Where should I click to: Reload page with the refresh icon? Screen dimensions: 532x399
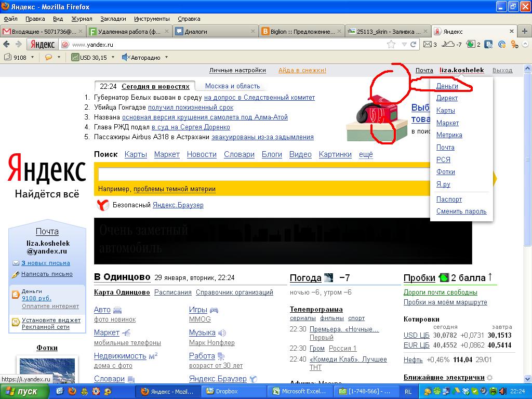pos(413,45)
